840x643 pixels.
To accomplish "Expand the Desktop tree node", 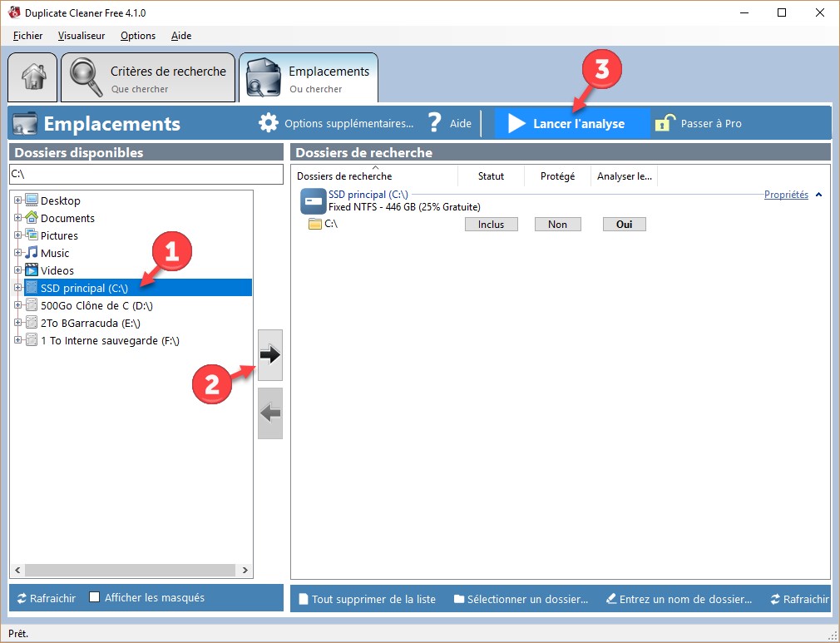I will click(x=18, y=200).
